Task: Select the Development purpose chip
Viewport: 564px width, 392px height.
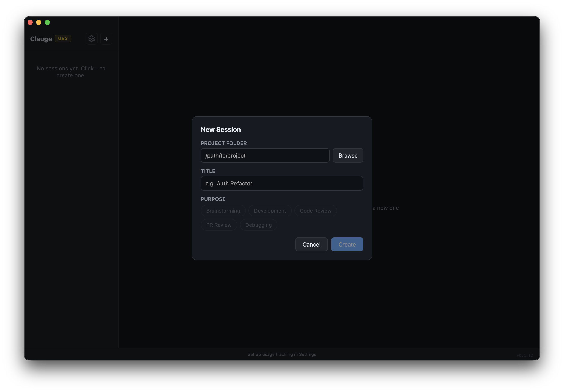Action: click(270, 210)
